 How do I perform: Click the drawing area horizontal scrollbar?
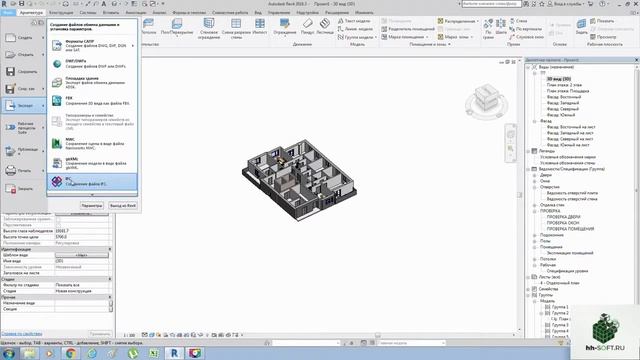click(378, 335)
